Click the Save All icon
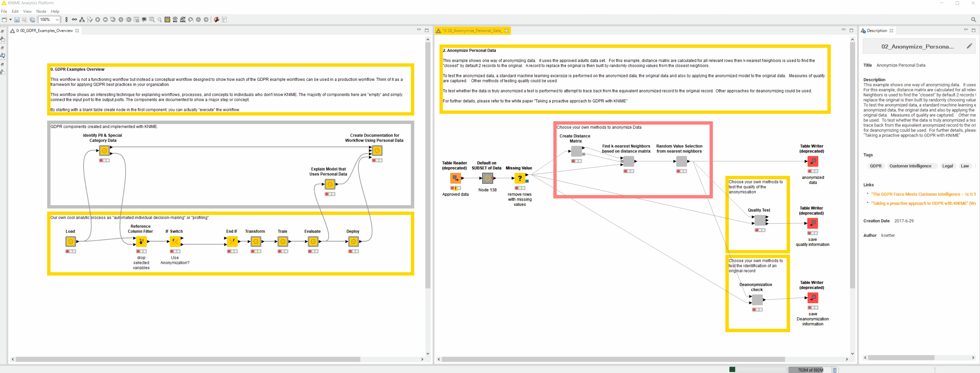Image resolution: width=980 pixels, height=373 pixels. (x=32, y=19)
